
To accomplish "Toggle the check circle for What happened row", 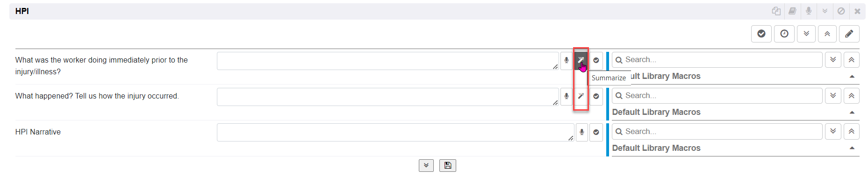I will (x=596, y=96).
